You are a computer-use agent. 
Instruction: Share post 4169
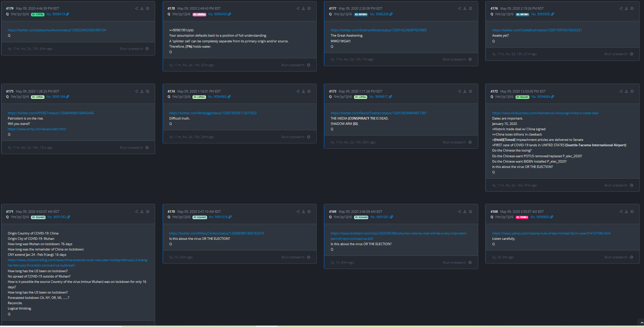tap(459, 212)
